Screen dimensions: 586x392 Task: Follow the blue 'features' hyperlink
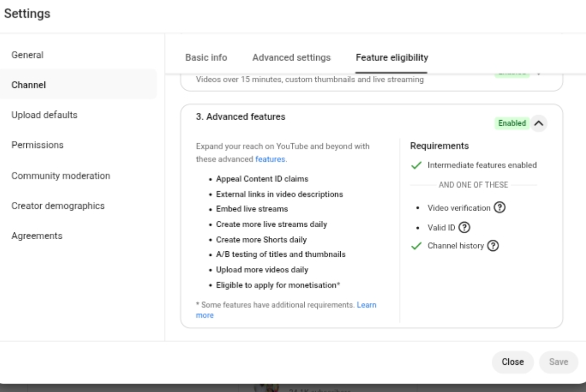(271, 160)
